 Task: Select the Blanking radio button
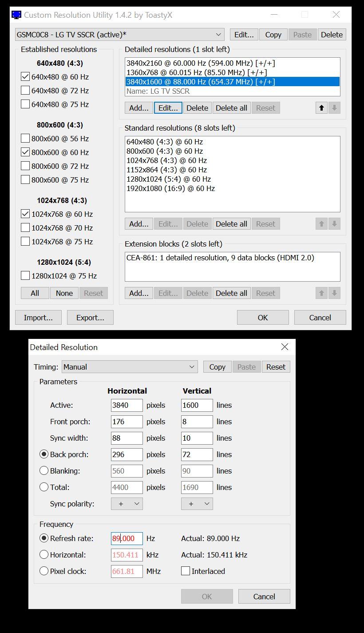coord(44,471)
